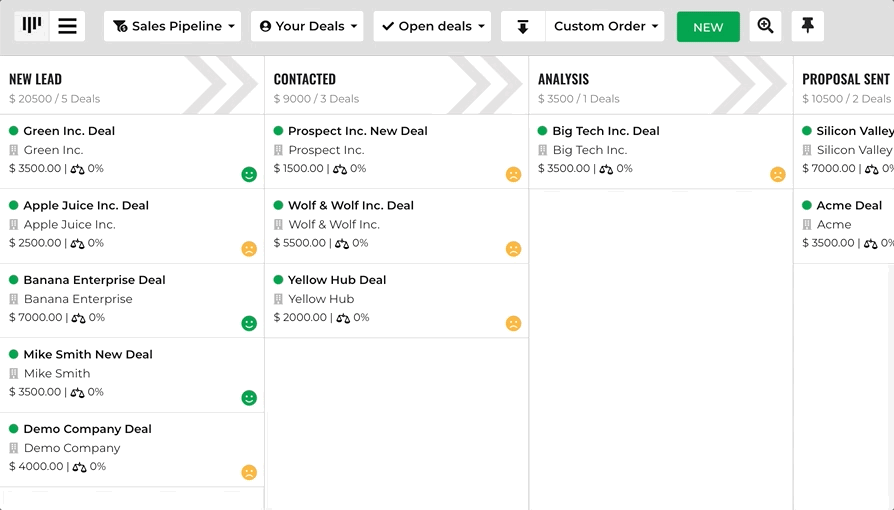Click the pin icon in toolbar
The height and width of the screenshot is (510, 894).
point(807,26)
